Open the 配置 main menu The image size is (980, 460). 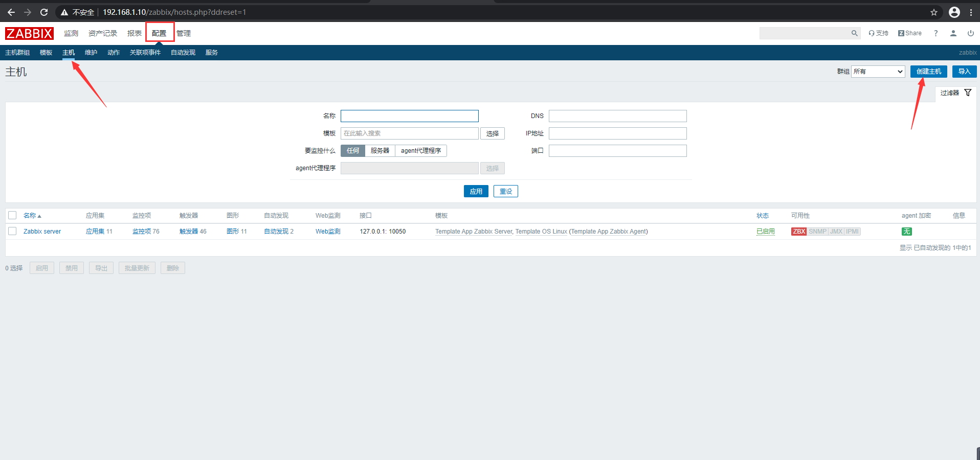point(159,33)
